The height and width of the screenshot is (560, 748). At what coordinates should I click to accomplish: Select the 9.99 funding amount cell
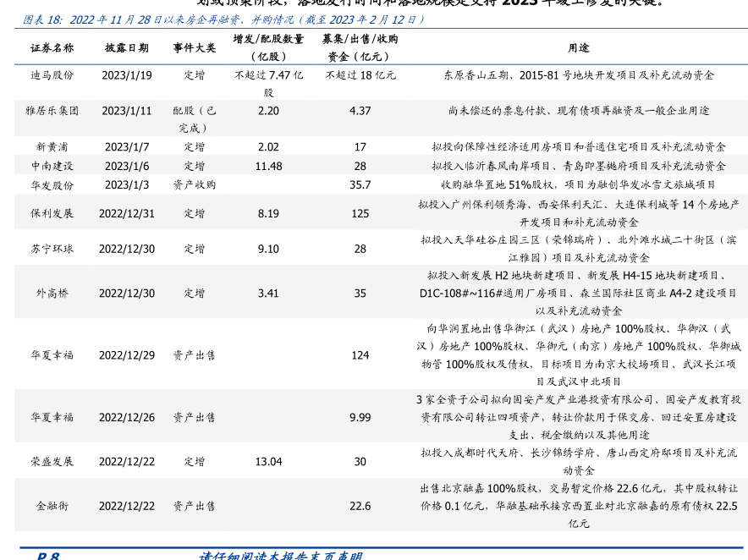tap(360, 417)
